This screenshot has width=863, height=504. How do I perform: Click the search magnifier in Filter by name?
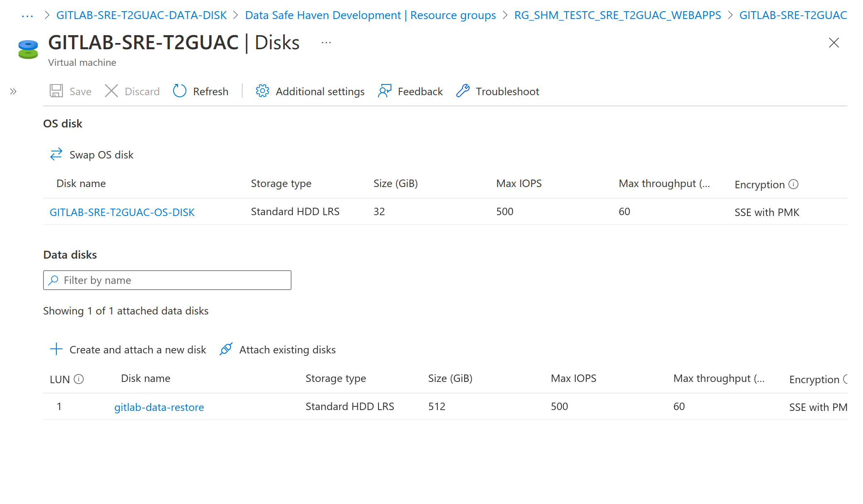pos(53,280)
